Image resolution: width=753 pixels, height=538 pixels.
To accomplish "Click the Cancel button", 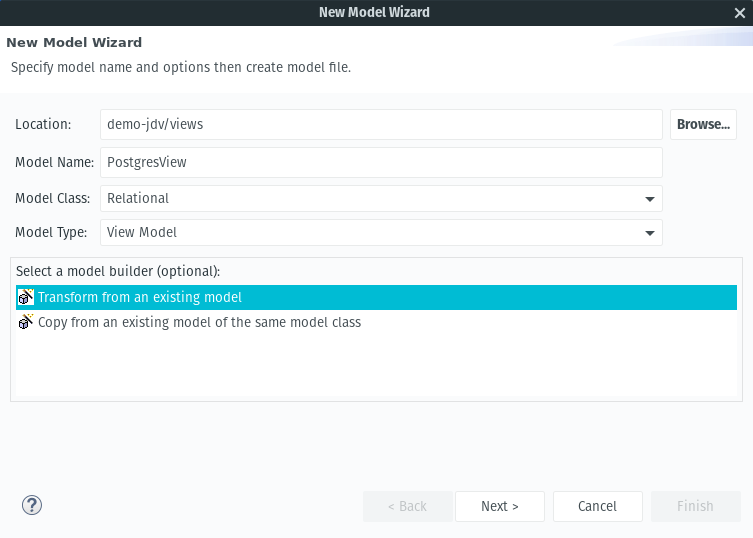I will (x=598, y=506).
